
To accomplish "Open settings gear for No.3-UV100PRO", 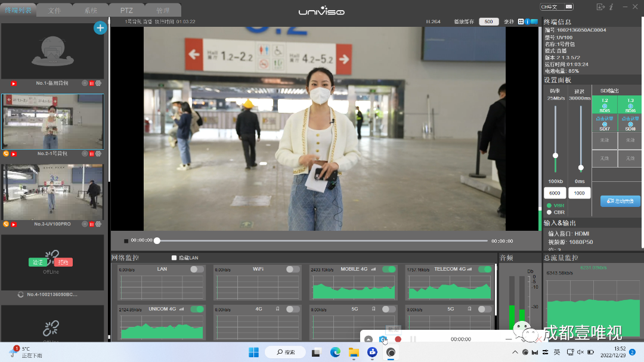I will point(98,224).
